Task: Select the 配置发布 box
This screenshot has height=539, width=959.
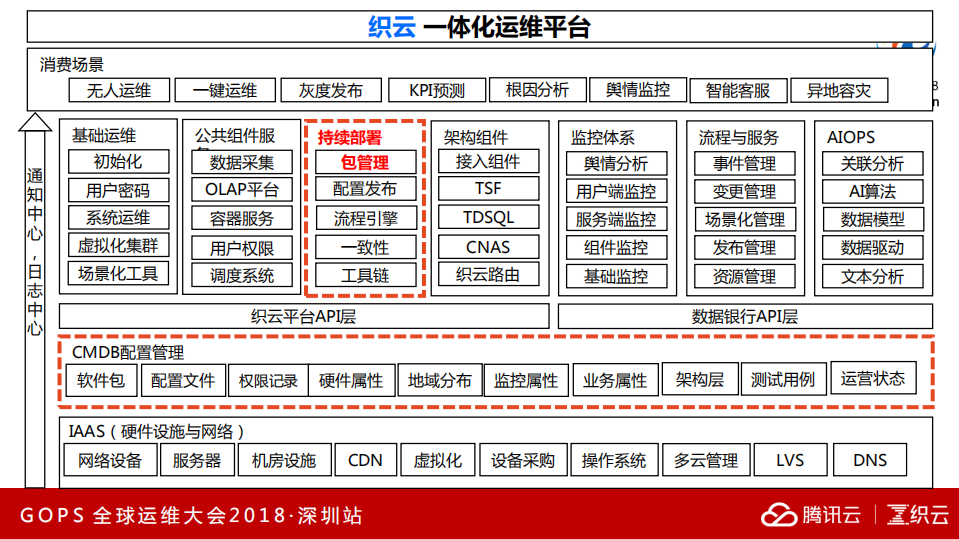Action: point(365,188)
